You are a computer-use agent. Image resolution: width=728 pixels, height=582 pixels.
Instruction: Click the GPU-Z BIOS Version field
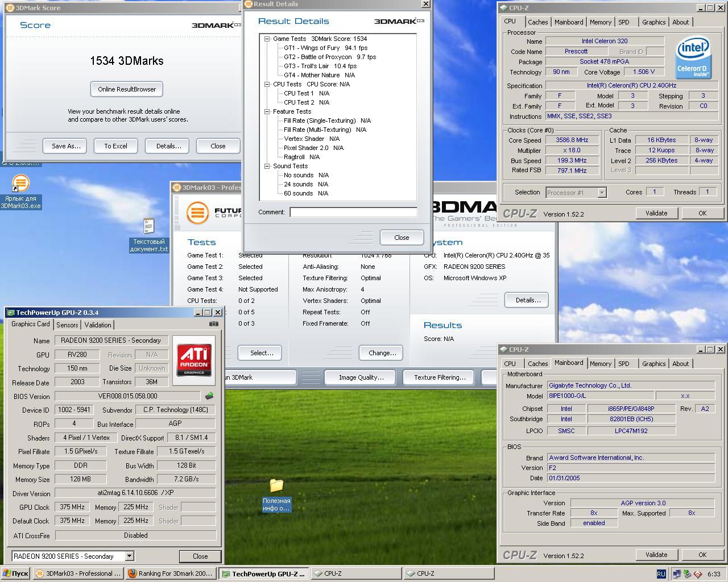127,396
